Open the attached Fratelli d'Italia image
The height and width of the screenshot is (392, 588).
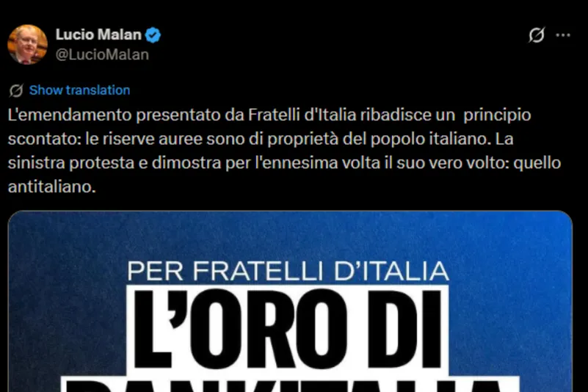[290, 301]
